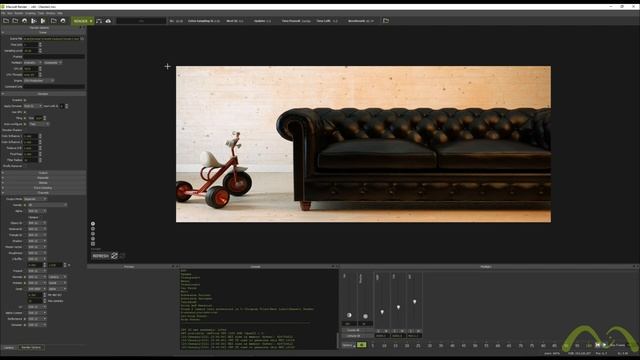Expand the Globals section header
This screenshot has height=360, width=640.
pyautogui.click(x=43, y=183)
